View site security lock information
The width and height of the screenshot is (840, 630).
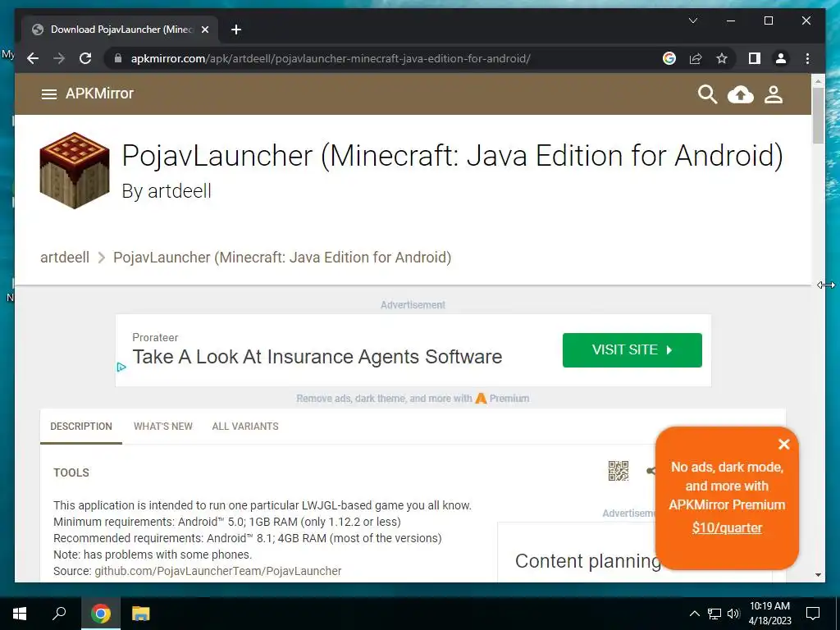tap(118, 58)
